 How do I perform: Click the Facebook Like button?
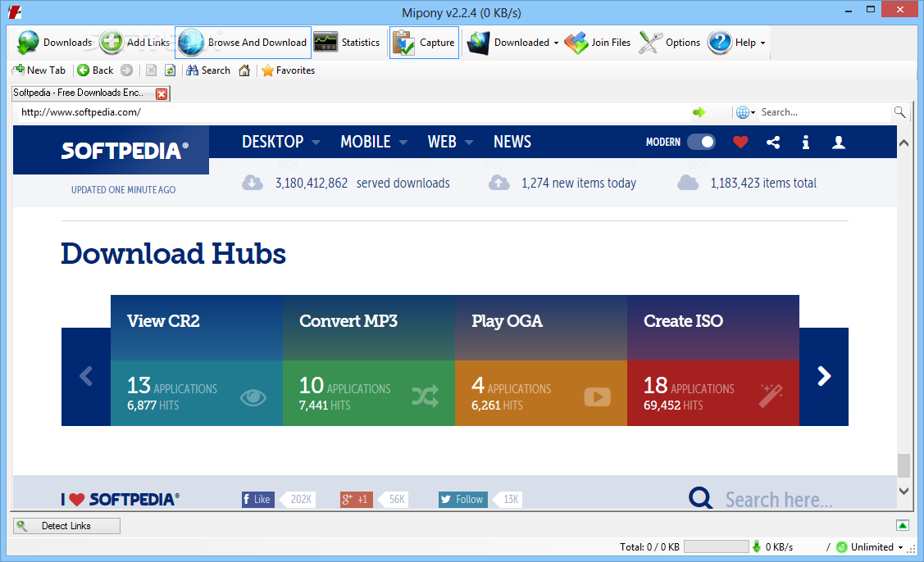coord(258,500)
